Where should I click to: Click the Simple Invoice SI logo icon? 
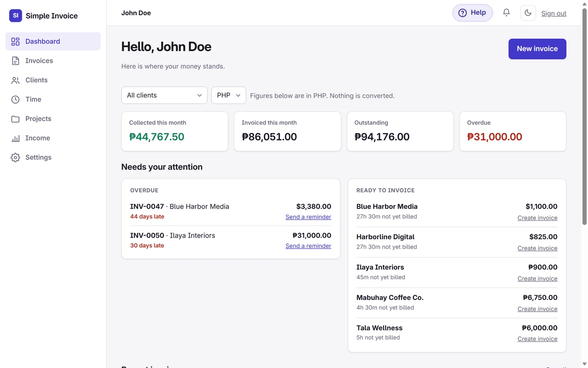pyautogui.click(x=16, y=16)
